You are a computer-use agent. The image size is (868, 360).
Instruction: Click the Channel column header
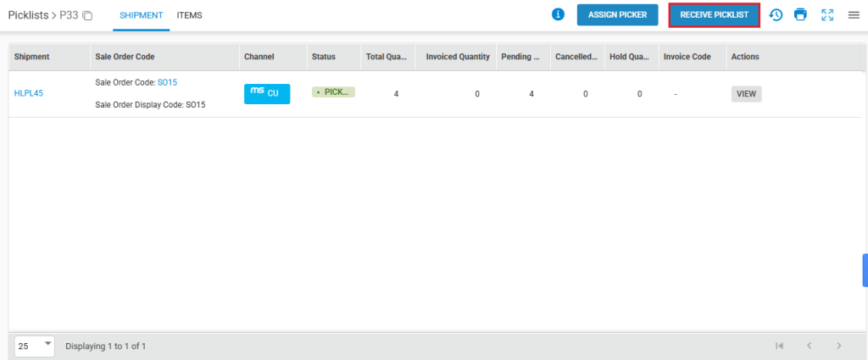273,57
